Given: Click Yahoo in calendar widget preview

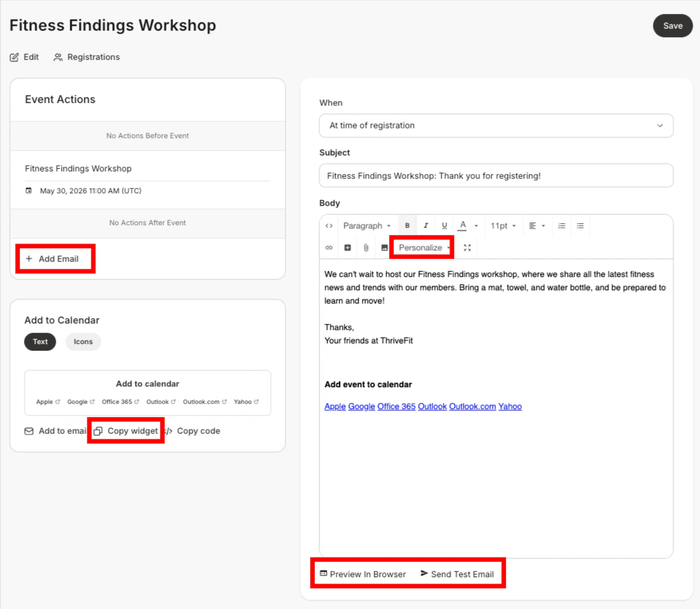Looking at the screenshot, I should pos(246,402).
